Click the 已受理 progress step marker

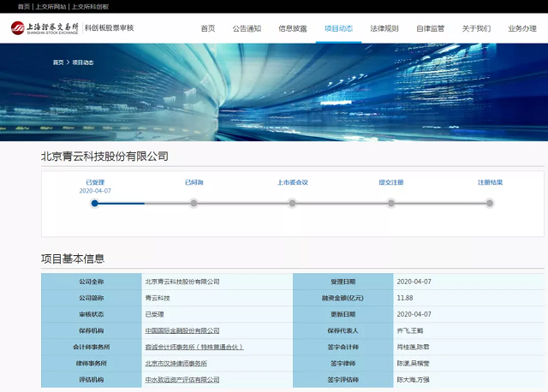click(x=95, y=204)
